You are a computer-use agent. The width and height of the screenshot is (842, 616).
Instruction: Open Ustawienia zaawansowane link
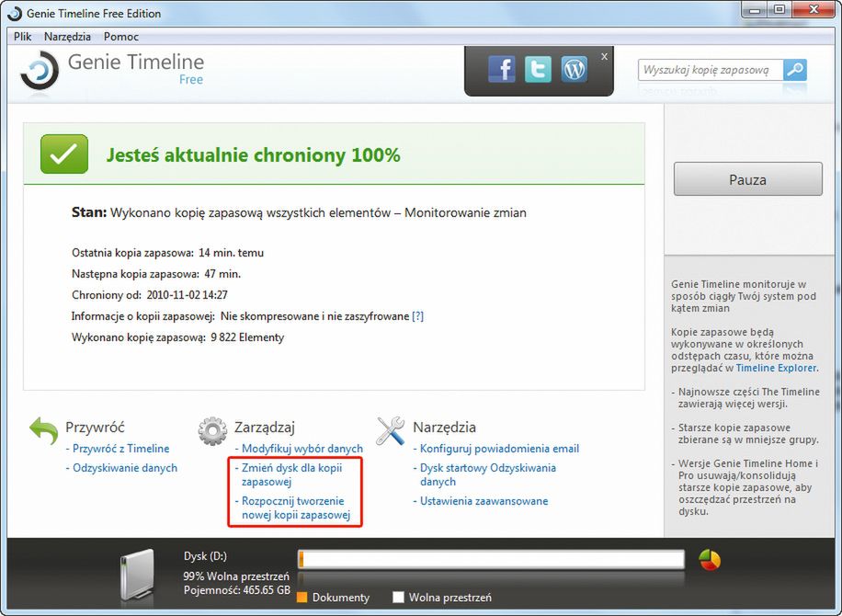[x=484, y=501]
